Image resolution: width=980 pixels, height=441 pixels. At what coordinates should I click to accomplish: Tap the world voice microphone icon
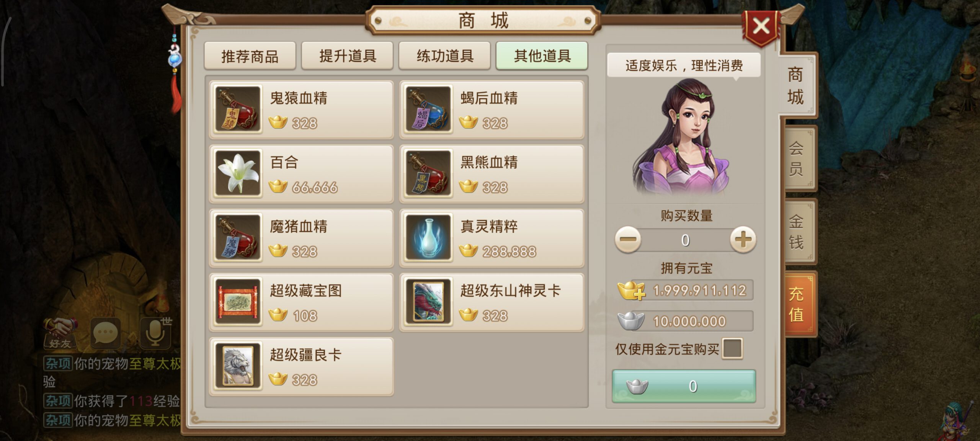(155, 332)
